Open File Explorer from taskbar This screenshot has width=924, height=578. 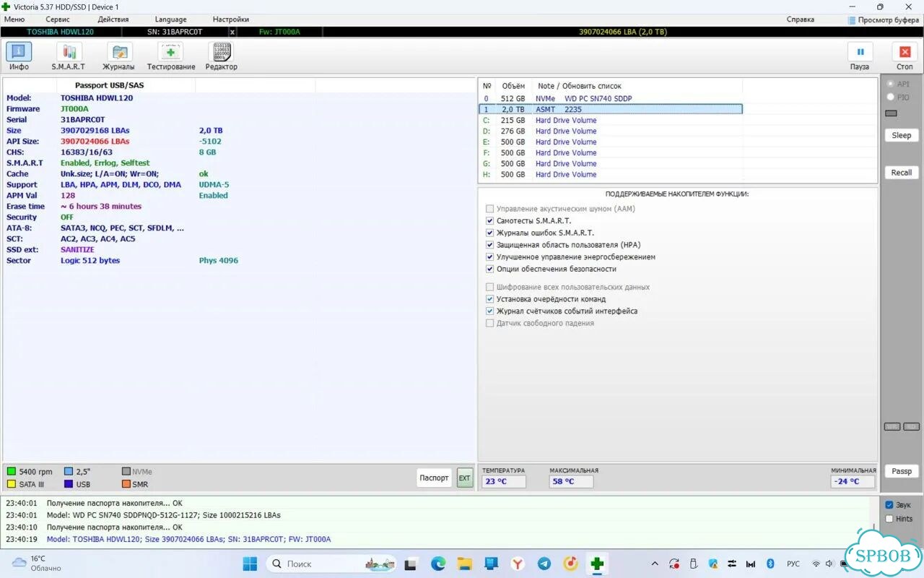pyautogui.click(x=464, y=564)
